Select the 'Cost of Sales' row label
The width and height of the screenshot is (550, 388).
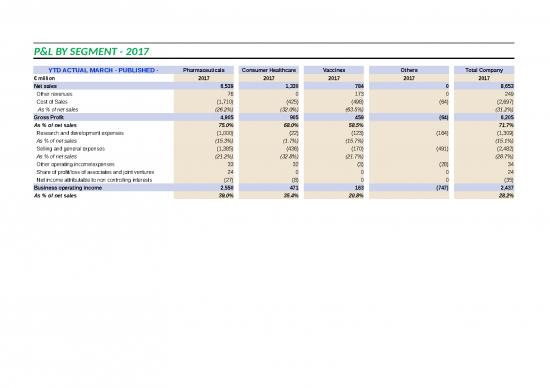tap(52, 102)
